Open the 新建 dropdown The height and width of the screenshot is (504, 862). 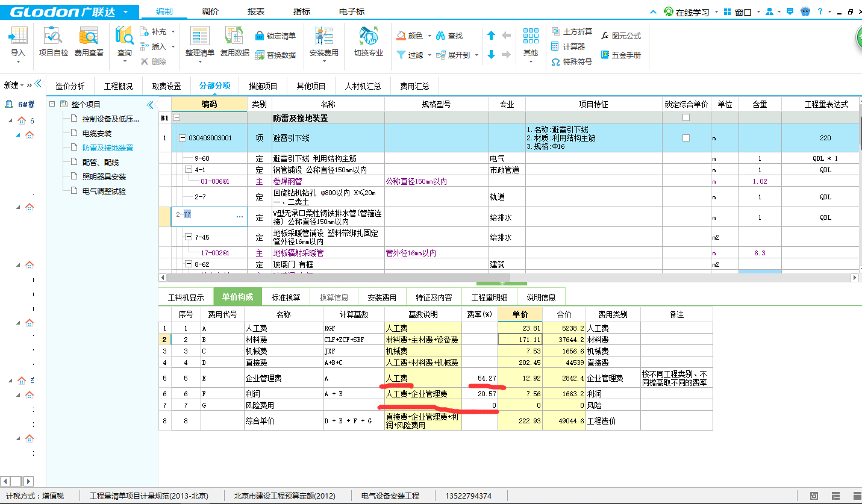point(22,85)
